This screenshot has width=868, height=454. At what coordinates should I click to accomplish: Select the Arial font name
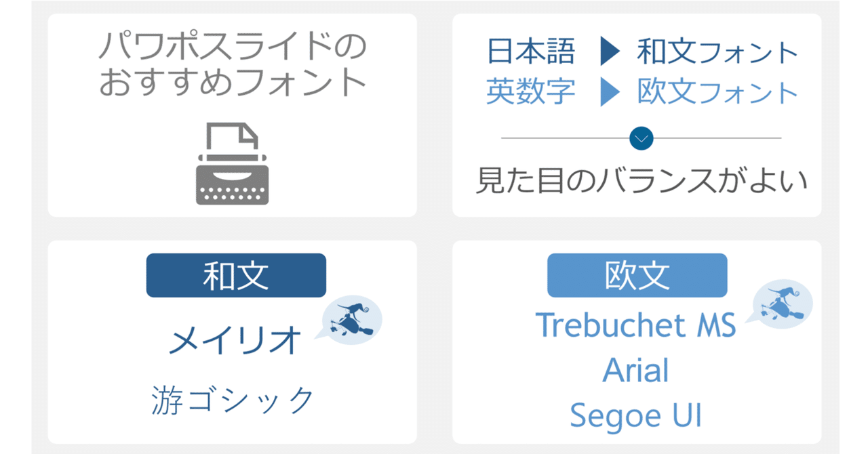[x=635, y=371]
